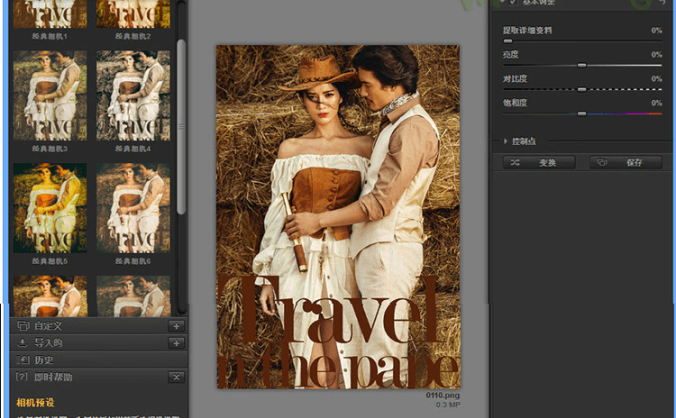Screen dimensions: 676x418
Task: Select the 经典相机5 preset thumbnail
Action: [49, 208]
